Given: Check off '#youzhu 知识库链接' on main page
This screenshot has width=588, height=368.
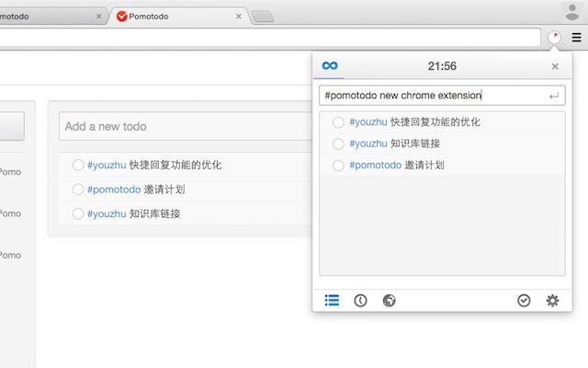Looking at the screenshot, I should pyautogui.click(x=77, y=213).
